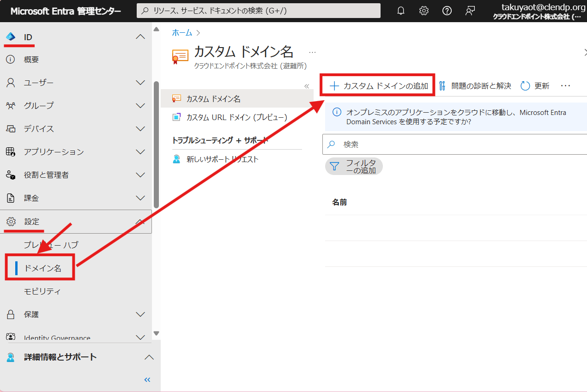
Task: Click the 更新 refresh icon
Action: (x=525, y=86)
